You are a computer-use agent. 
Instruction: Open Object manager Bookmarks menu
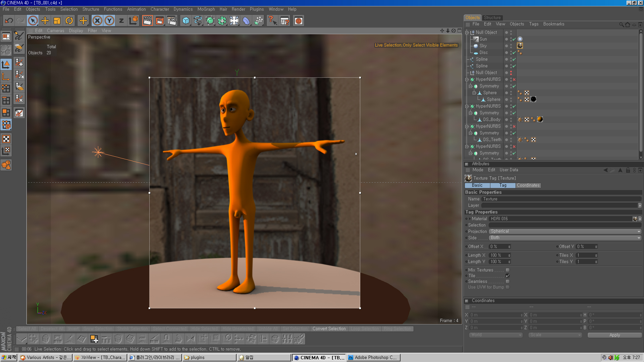[553, 24]
